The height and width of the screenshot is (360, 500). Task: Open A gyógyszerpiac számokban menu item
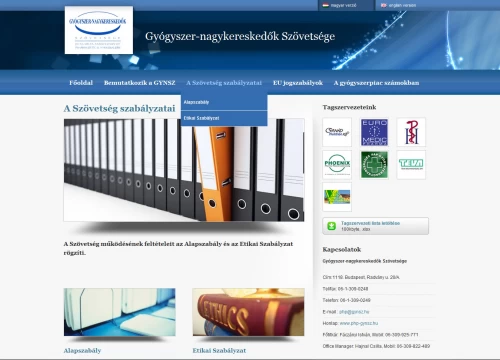click(x=376, y=83)
